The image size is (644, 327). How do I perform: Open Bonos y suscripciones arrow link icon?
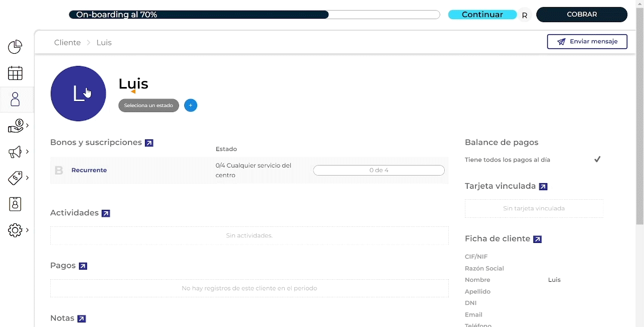point(149,143)
